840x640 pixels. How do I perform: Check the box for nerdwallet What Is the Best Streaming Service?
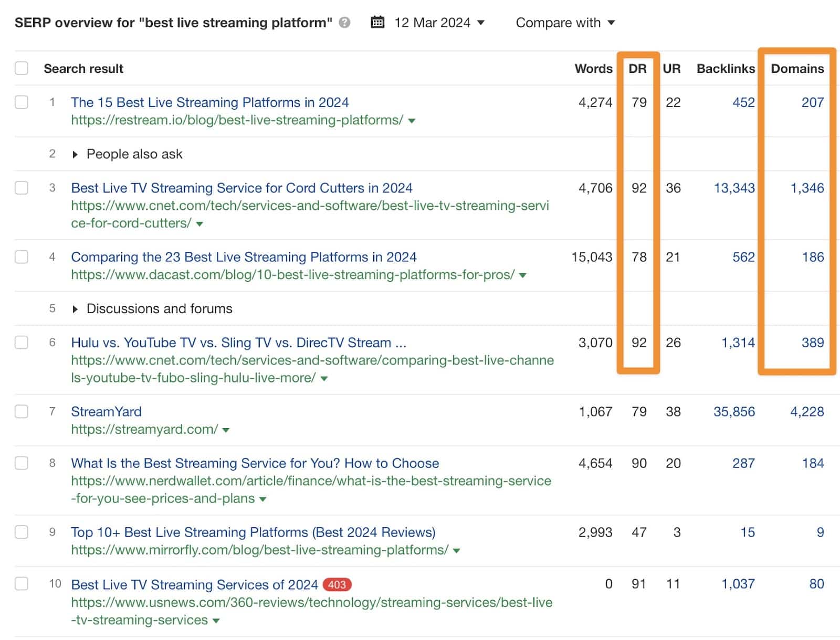click(x=22, y=463)
